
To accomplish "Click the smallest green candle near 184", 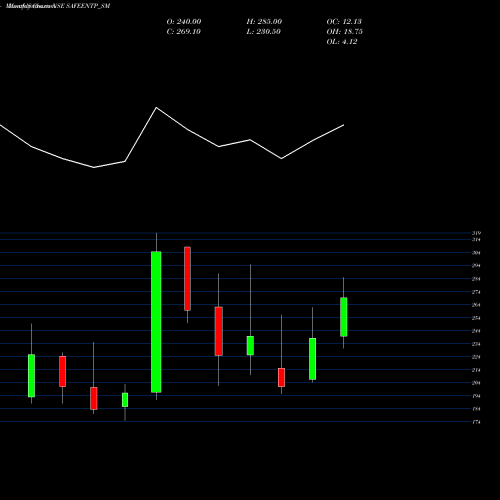I will 125,400.
